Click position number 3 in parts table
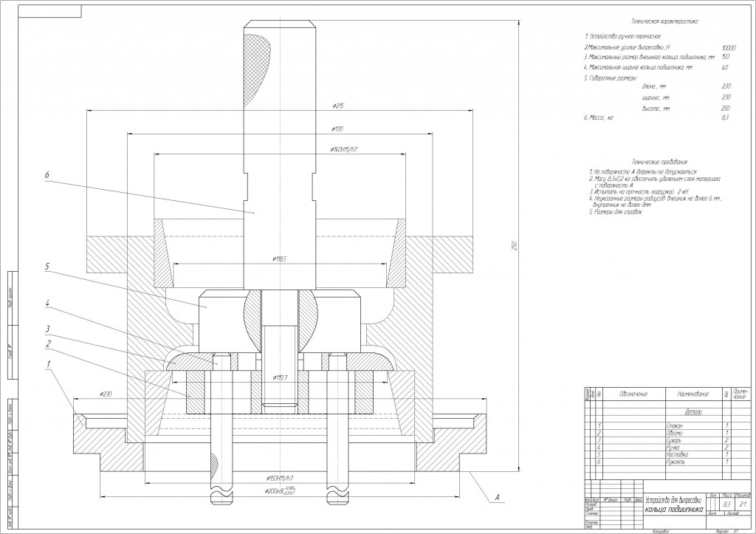The image size is (756, 534). pos(599,440)
